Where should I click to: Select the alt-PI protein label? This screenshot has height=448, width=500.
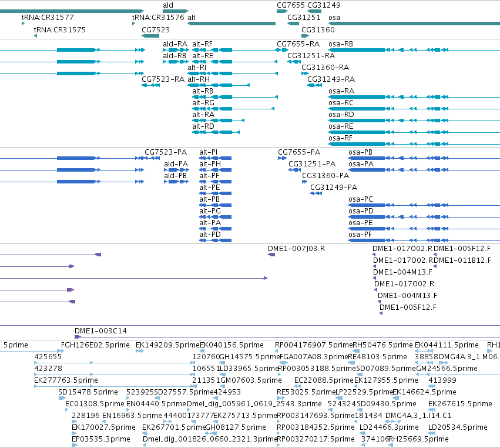[208, 152]
